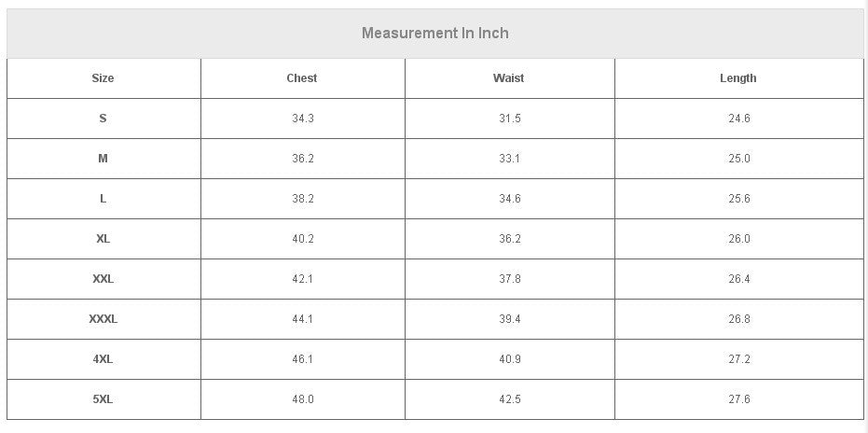Viewport: 868px width, 433px height.
Task: Click the XXXL size row label
Action: click(103, 319)
